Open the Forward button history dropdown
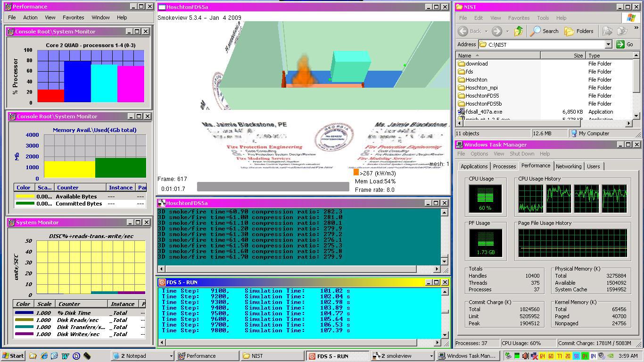This screenshot has height=362, width=644. coord(507,31)
